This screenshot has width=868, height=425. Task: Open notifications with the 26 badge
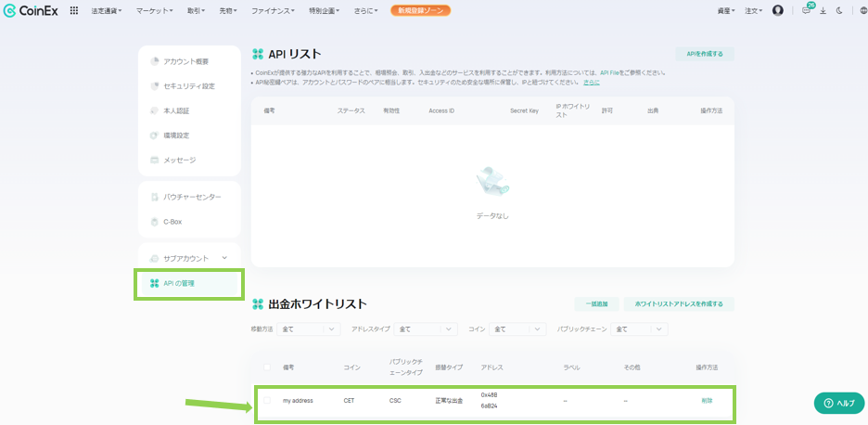(807, 10)
